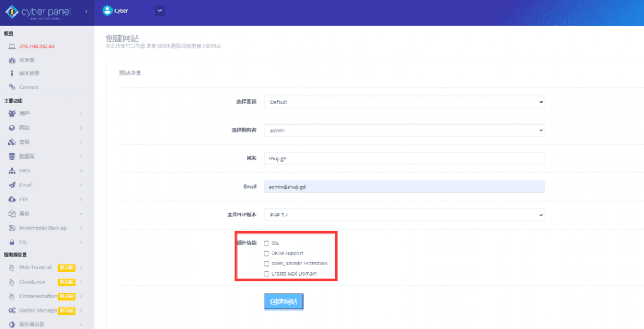Click the Connect link icon
The height and width of the screenshot is (329, 644).
point(12,87)
